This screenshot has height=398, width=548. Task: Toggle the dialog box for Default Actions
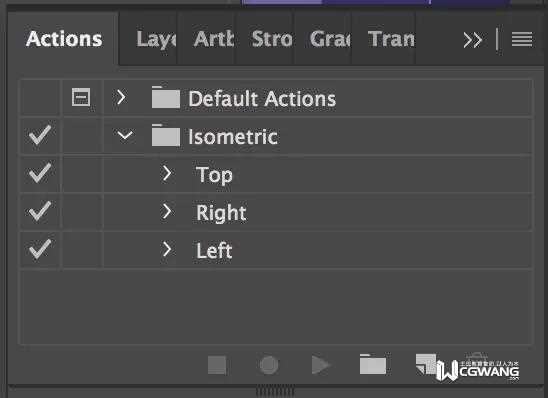pos(81,97)
